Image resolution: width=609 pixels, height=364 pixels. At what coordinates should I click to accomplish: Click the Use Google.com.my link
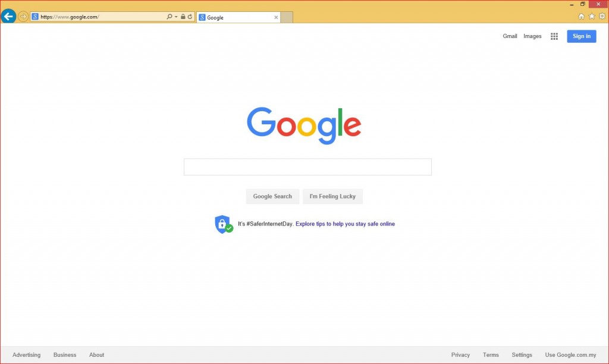click(x=570, y=354)
